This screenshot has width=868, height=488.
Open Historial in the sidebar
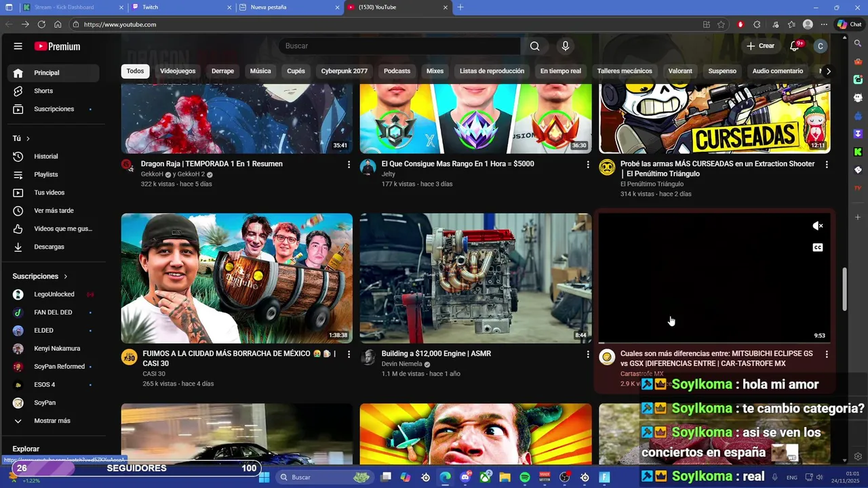[54, 157]
